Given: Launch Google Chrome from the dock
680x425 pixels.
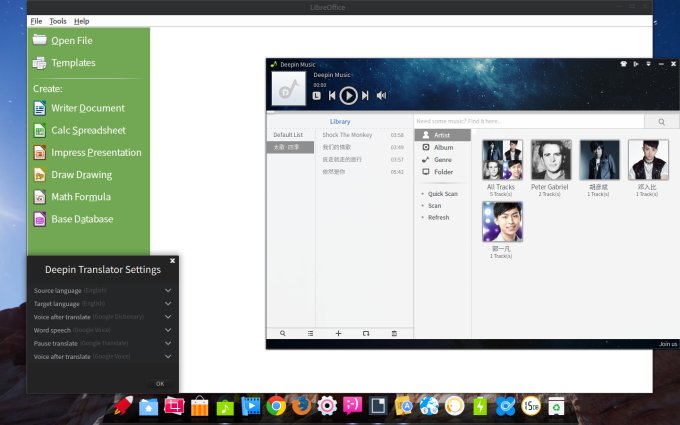Looking at the screenshot, I should 276,406.
